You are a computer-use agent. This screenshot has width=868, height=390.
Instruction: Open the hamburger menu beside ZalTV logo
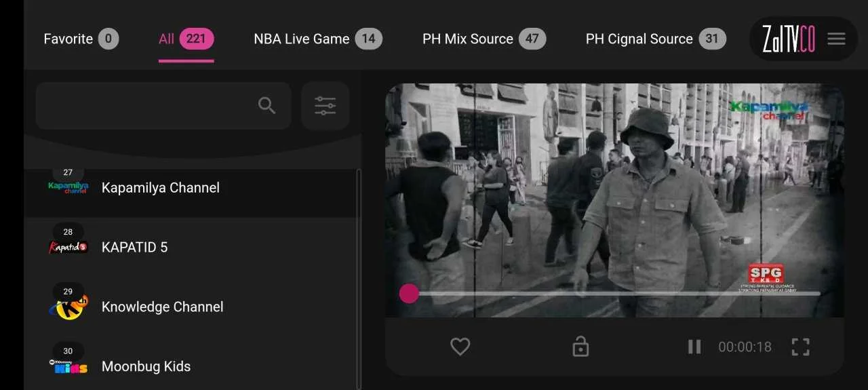[x=836, y=39]
